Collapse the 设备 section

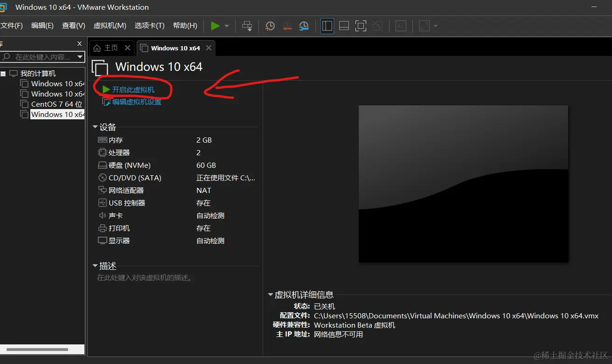(x=95, y=127)
